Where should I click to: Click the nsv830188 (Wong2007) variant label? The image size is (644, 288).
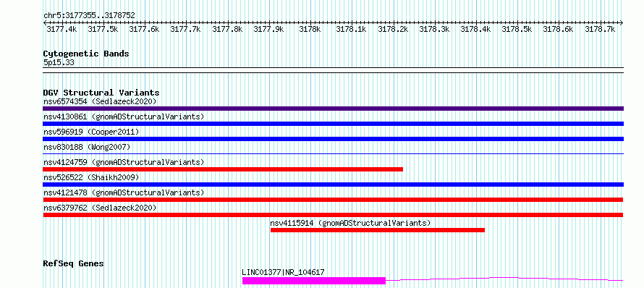[x=87, y=147]
